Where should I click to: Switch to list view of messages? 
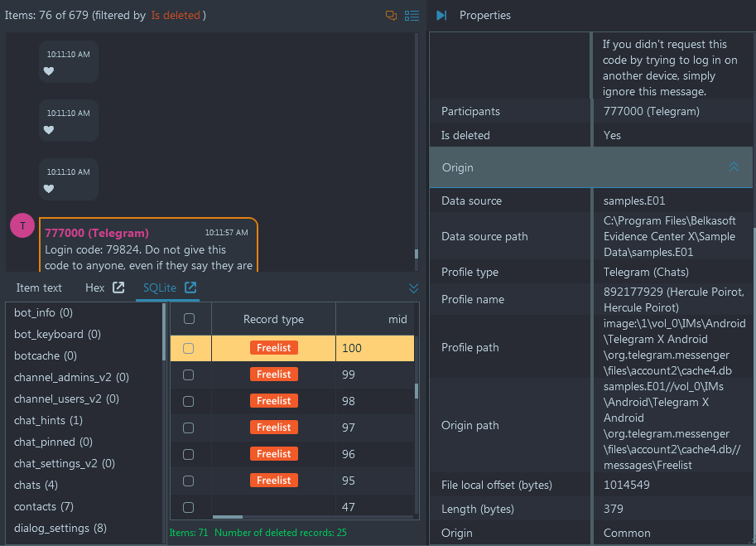[412, 15]
